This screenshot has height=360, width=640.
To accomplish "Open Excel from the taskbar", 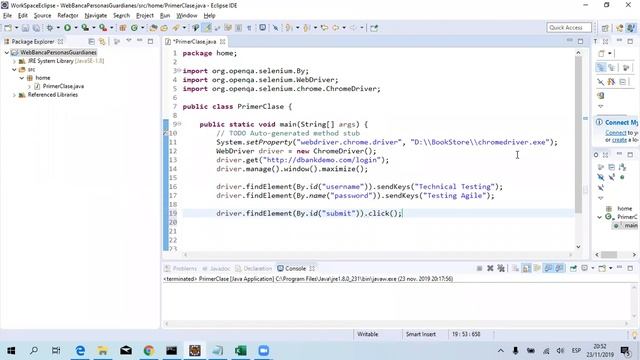I will 240,350.
